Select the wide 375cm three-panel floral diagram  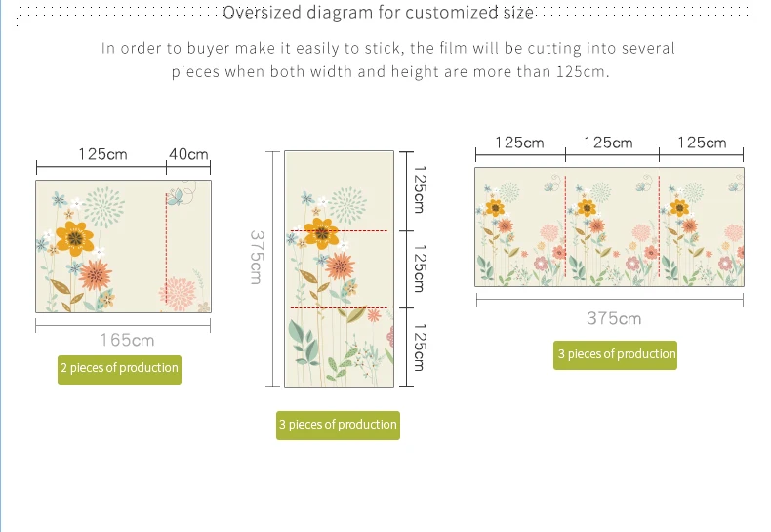(609, 227)
